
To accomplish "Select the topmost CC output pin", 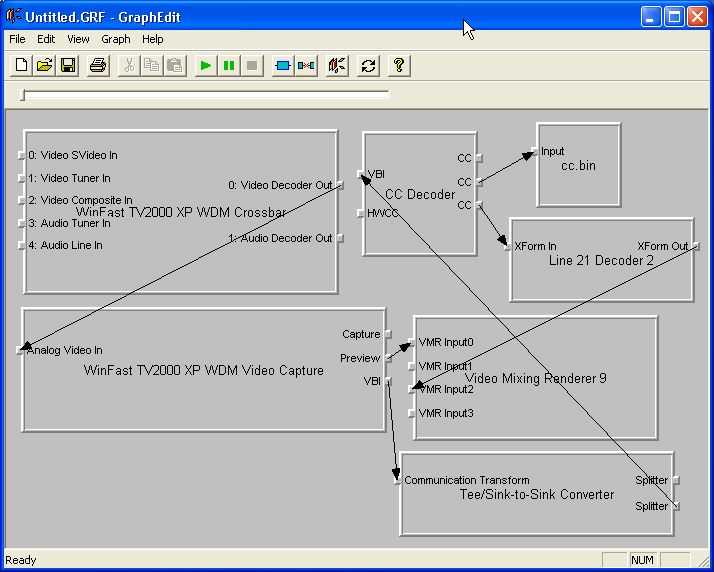I will pos(479,158).
